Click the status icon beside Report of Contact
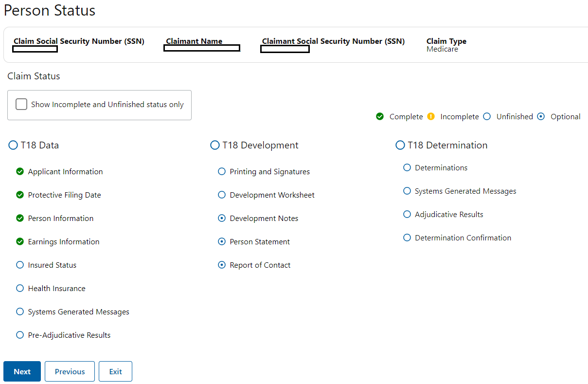 pos(222,265)
